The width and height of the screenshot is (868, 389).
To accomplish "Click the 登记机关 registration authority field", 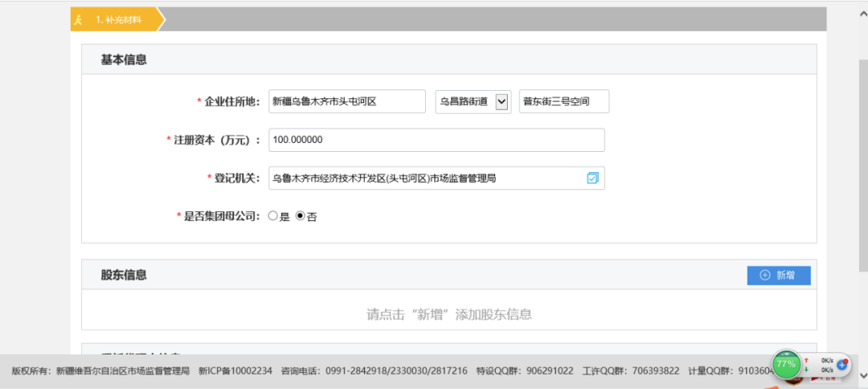I will click(x=426, y=178).
